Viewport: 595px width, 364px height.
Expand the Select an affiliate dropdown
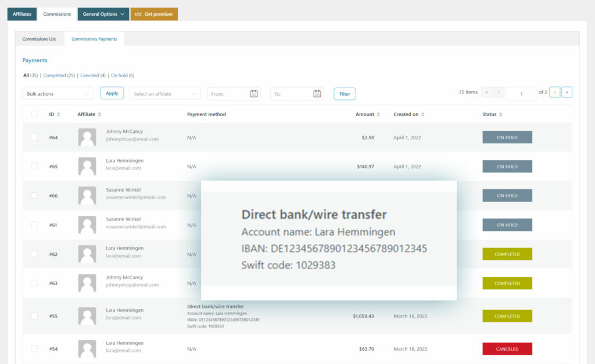(x=164, y=93)
